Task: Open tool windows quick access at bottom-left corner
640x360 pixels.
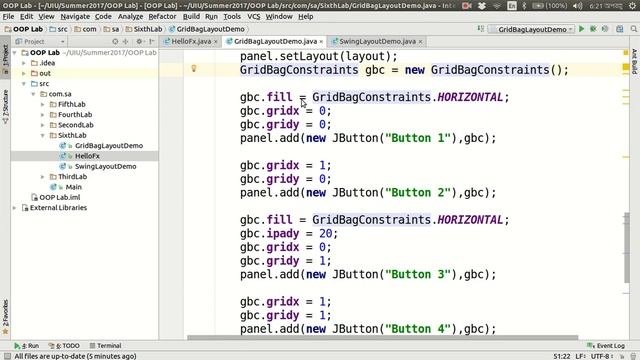Action: [7, 356]
